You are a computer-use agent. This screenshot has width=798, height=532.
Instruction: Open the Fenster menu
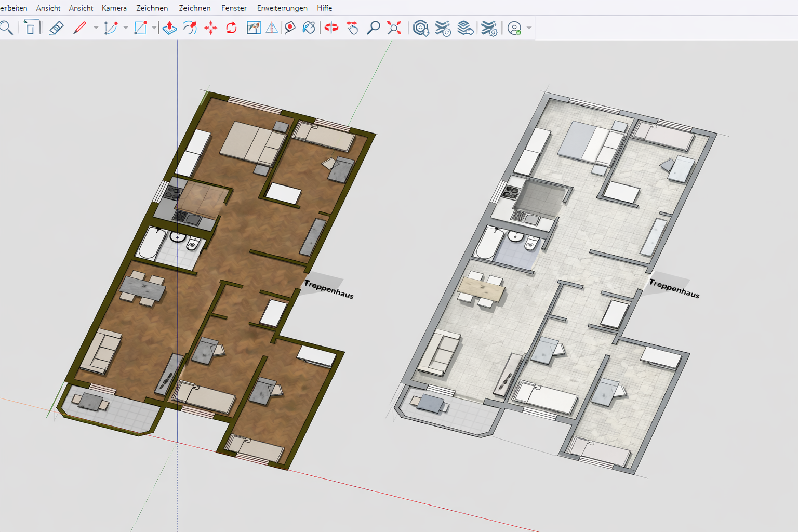[234, 8]
